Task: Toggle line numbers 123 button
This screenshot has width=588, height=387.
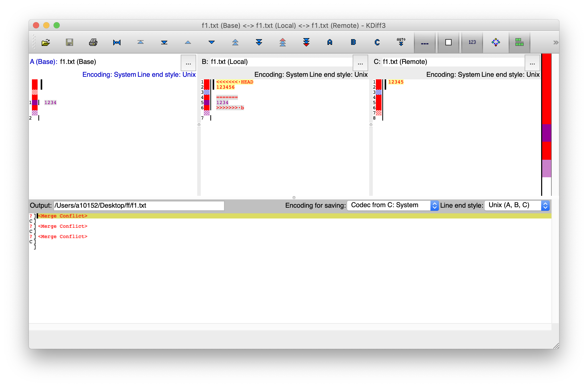Action: point(472,43)
